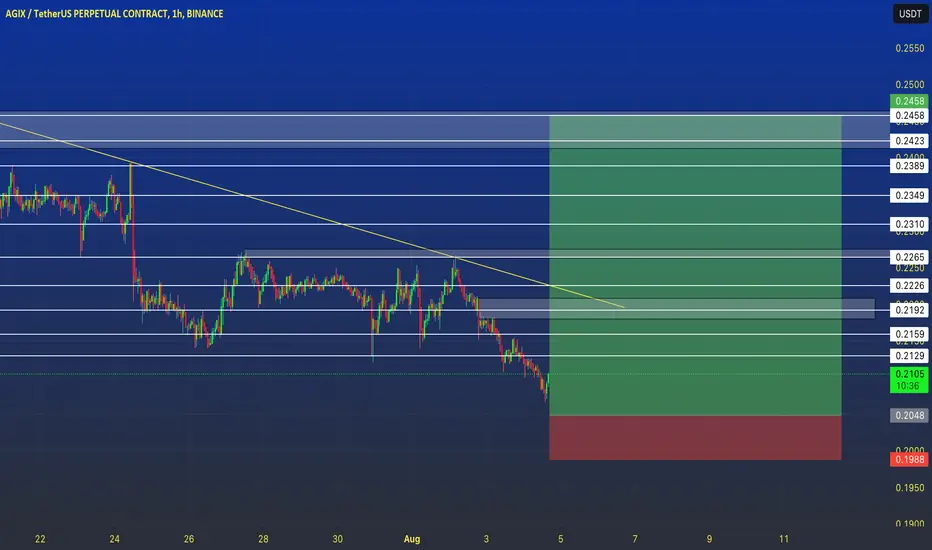Click the date 30 on time axis
Viewport: 932px width, 550px height.
tap(338, 539)
